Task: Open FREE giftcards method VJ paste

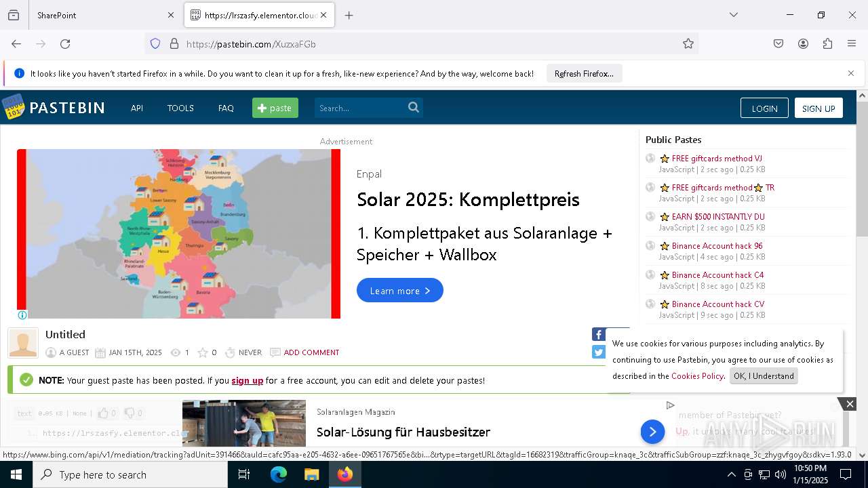Action: coord(717,159)
